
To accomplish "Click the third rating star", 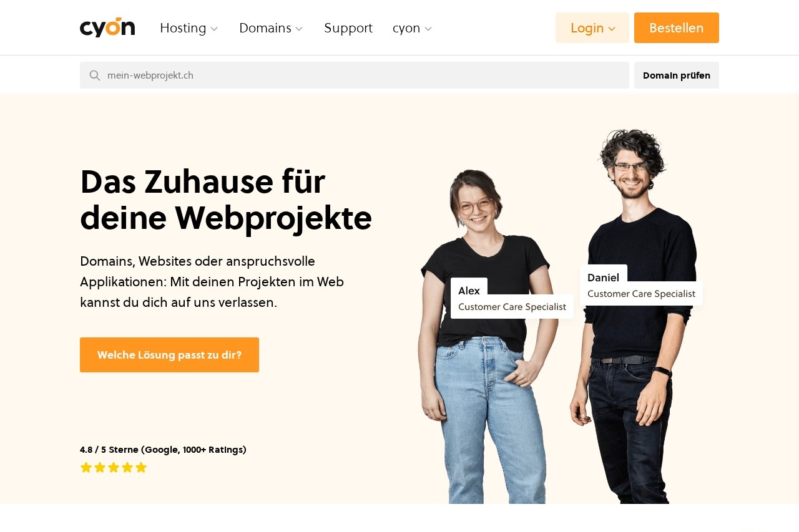I will (114, 467).
